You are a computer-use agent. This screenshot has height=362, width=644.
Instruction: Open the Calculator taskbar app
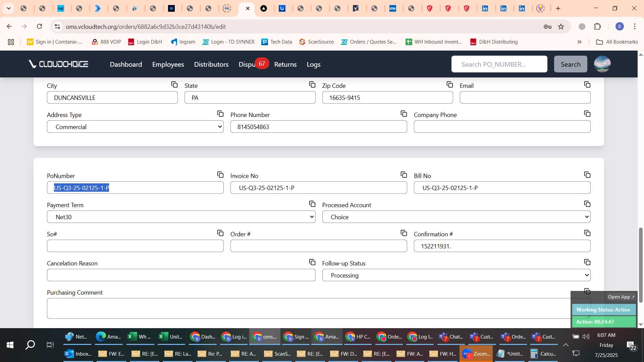click(x=543, y=354)
